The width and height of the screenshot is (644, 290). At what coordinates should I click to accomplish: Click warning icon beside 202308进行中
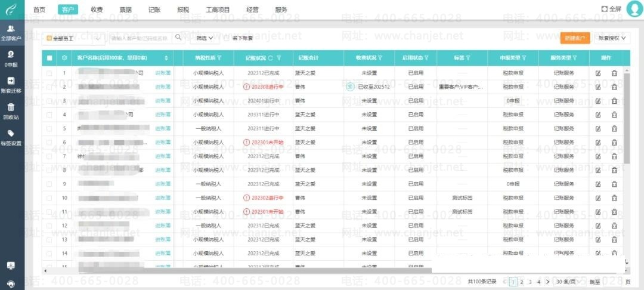246,87
